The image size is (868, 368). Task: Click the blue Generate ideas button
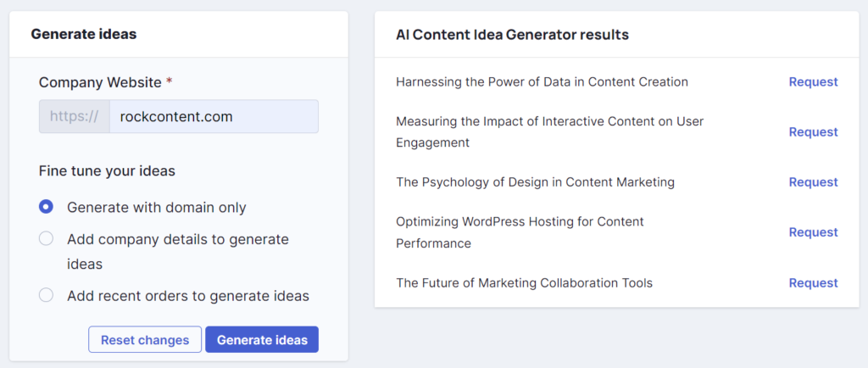[262, 339]
